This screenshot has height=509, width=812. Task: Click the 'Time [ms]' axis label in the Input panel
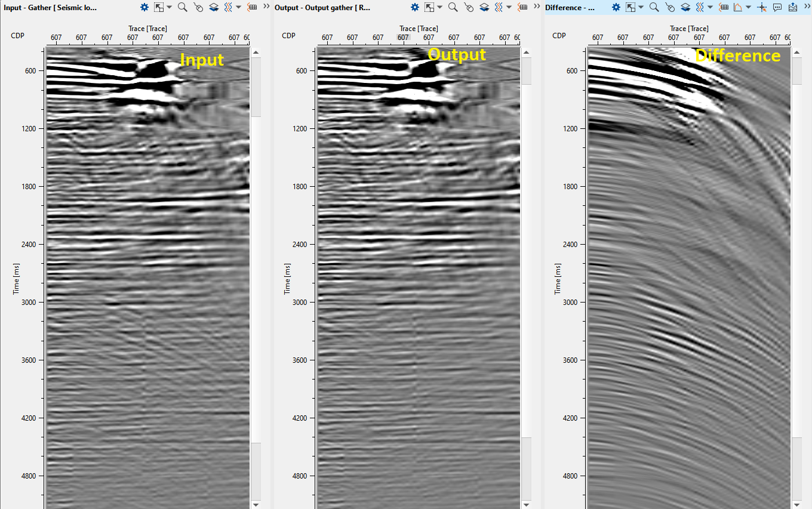(x=17, y=279)
